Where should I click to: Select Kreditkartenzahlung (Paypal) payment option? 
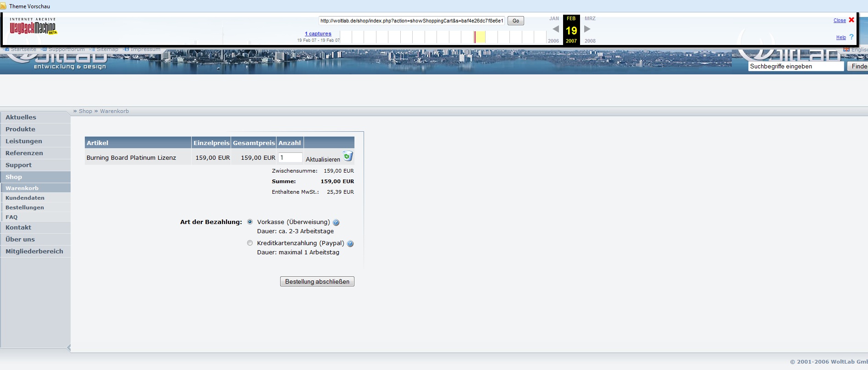(x=250, y=243)
